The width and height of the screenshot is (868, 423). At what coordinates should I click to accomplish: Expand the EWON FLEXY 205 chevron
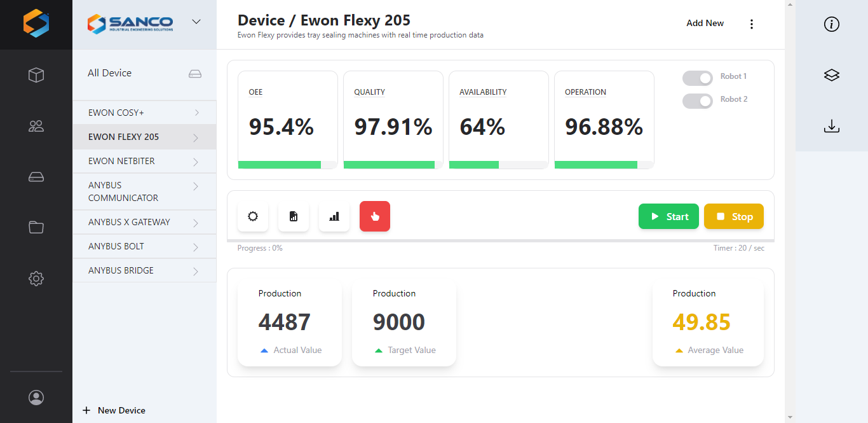click(x=196, y=137)
